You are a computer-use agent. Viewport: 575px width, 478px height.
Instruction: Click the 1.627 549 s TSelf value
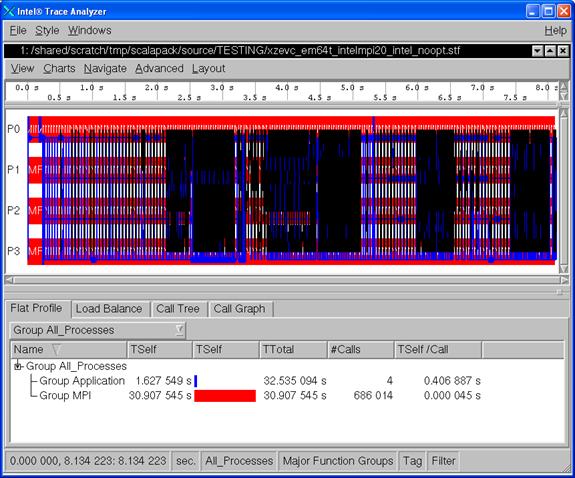pyautogui.click(x=163, y=381)
